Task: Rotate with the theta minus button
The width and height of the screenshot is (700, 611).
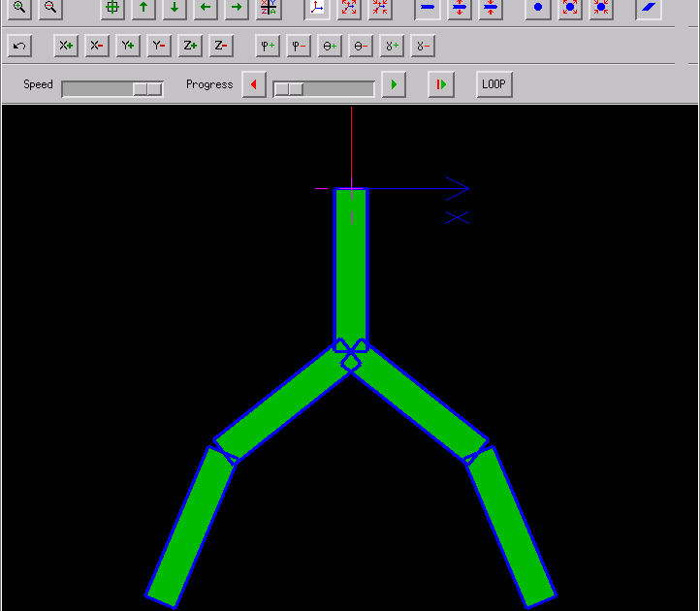Action: [x=361, y=46]
